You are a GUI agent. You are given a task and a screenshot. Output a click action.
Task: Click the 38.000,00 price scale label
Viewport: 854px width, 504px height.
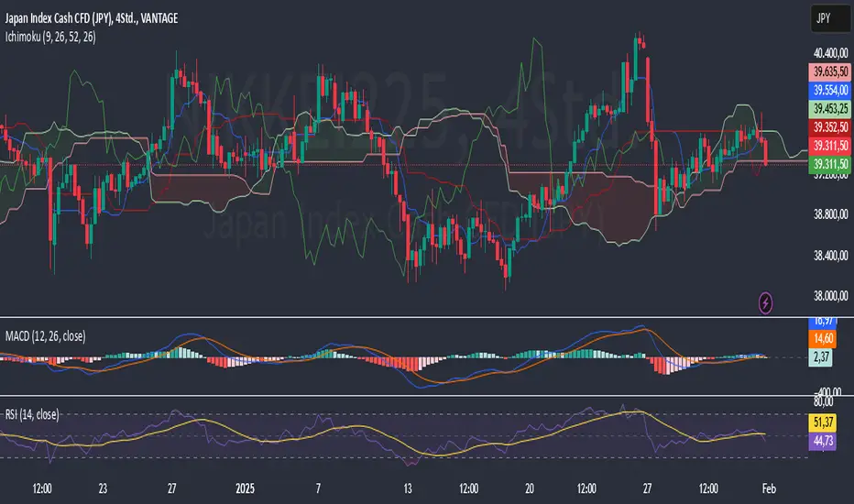[x=830, y=296]
